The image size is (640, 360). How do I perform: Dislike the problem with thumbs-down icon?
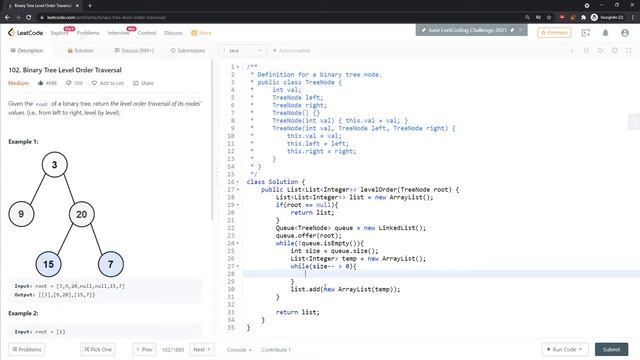(69, 83)
